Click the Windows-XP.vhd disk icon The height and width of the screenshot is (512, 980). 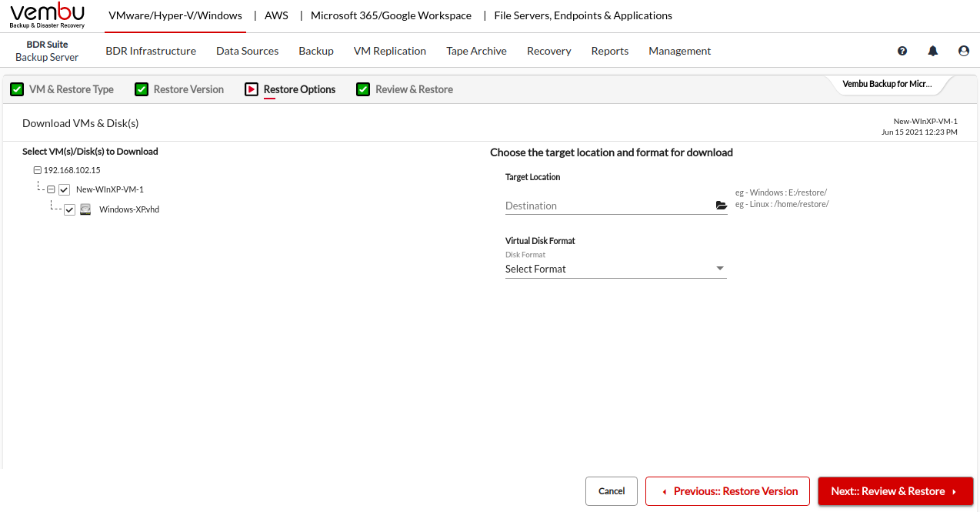point(85,209)
